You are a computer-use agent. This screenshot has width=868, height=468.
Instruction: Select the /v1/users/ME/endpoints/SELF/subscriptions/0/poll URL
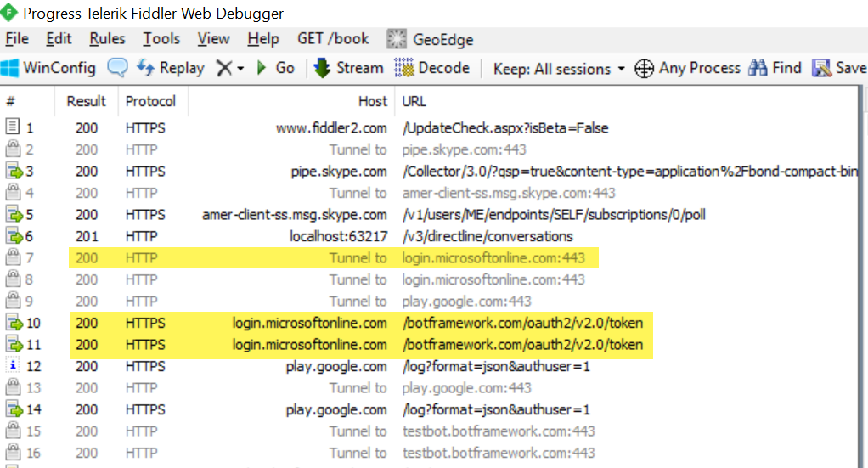(x=554, y=215)
